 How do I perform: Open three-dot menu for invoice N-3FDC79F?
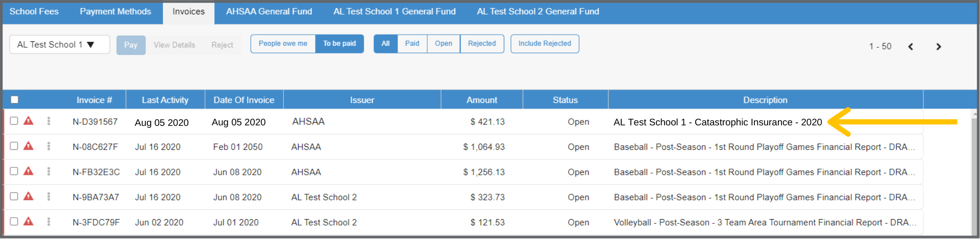(48, 222)
